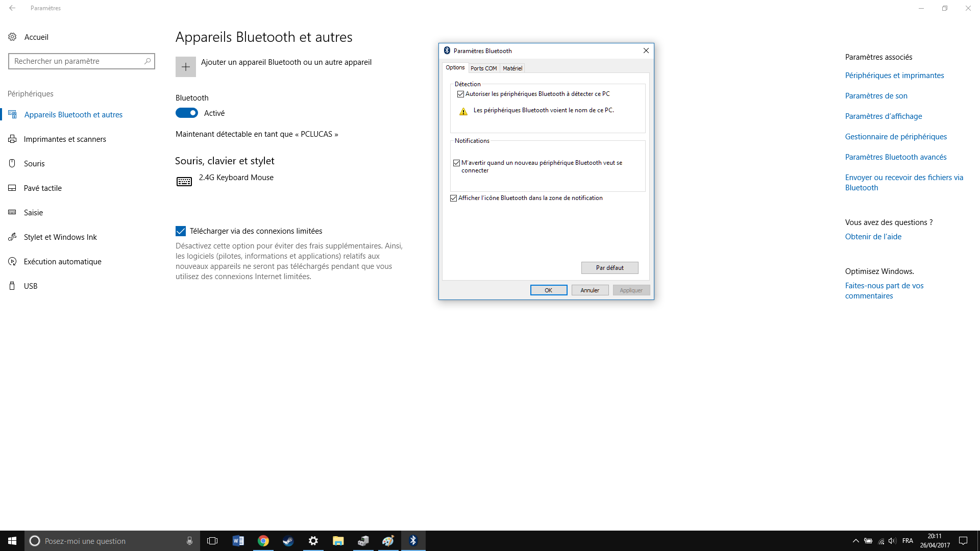Uncheck Autoriser les périphériques Bluetooth à détecter
Image resolution: width=980 pixels, height=551 pixels.
point(461,94)
